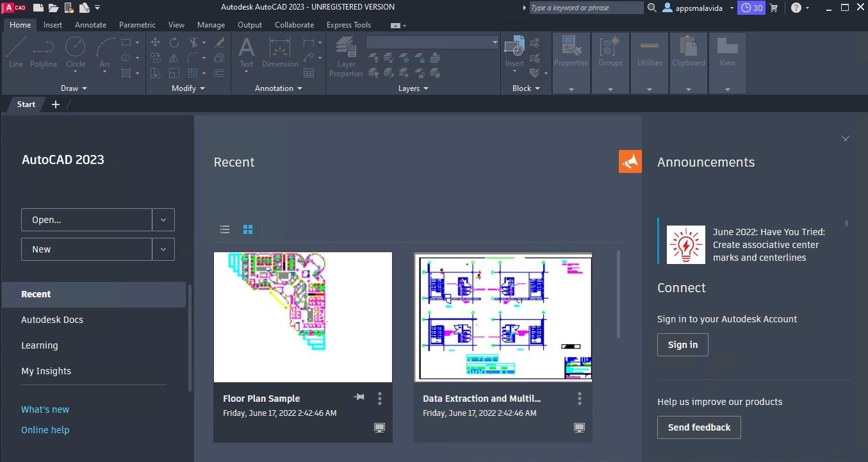The image size is (868, 462).
Task: Open more options for Floor Plan Sample
Action: [x=380, y=399]
